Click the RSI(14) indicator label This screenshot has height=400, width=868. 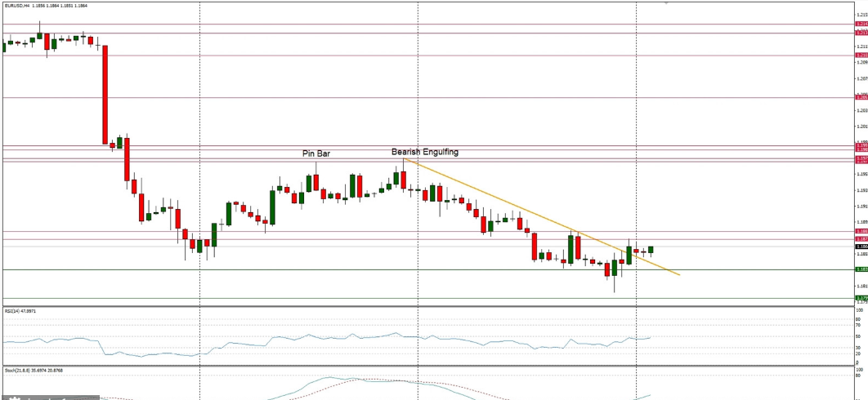[19, 311]
